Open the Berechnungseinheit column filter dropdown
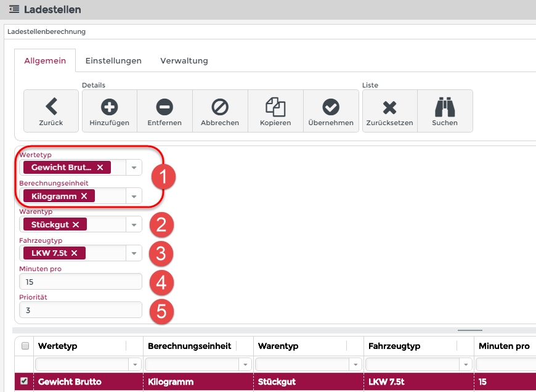This screenshot has height=392, width=536. click(x=245, y=365)
